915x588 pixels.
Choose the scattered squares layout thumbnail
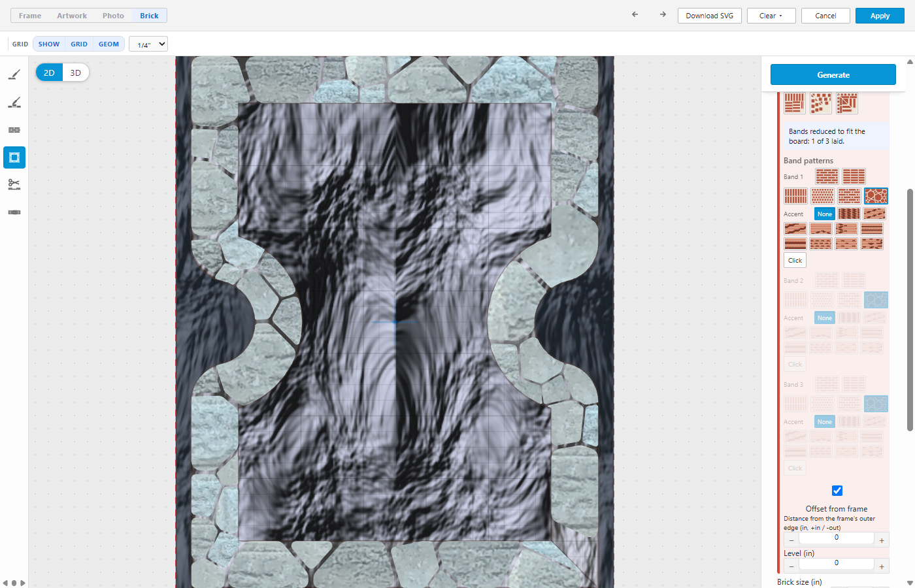[821, 103]
